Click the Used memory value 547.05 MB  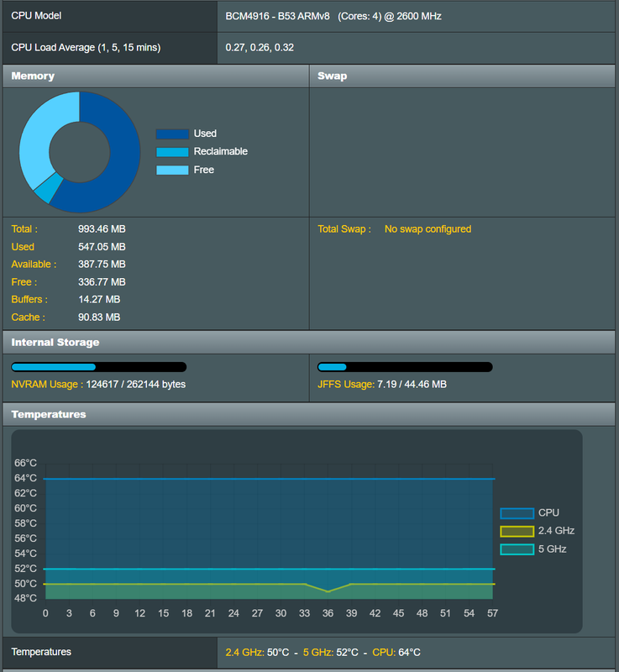(x=102, y=247)
